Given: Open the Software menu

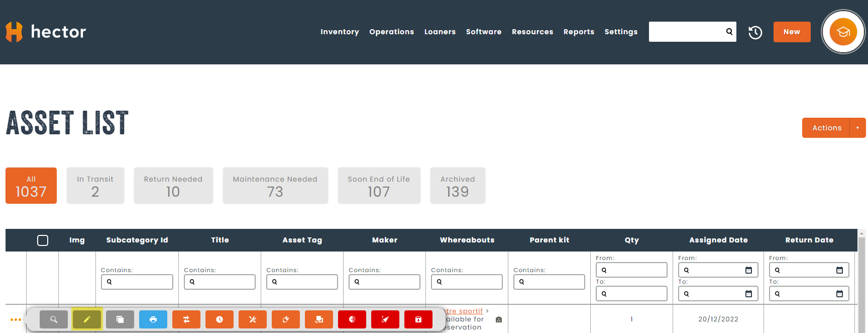Looking at the screenshot, I should [484, 32].
